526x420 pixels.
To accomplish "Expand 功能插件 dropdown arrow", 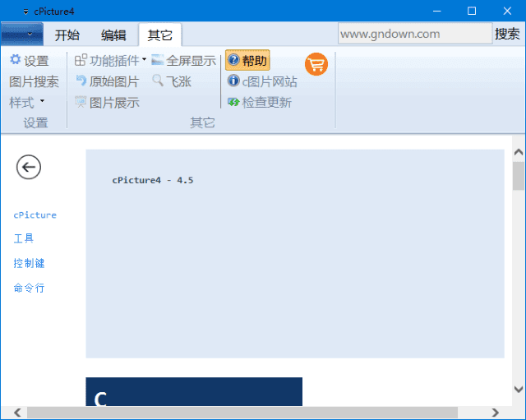I will pos(144,60).
